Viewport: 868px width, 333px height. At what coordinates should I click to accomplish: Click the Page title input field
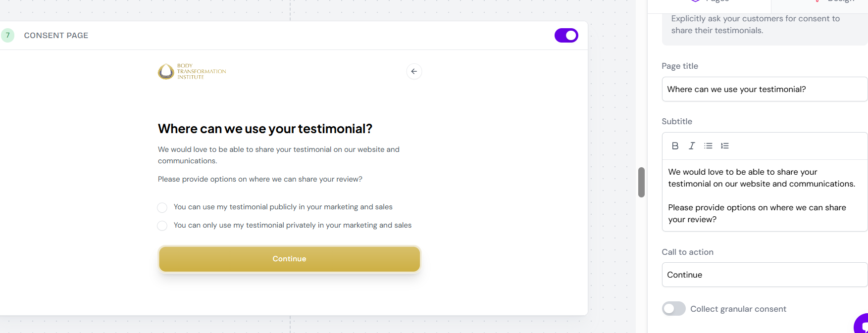tap(765, 89)
